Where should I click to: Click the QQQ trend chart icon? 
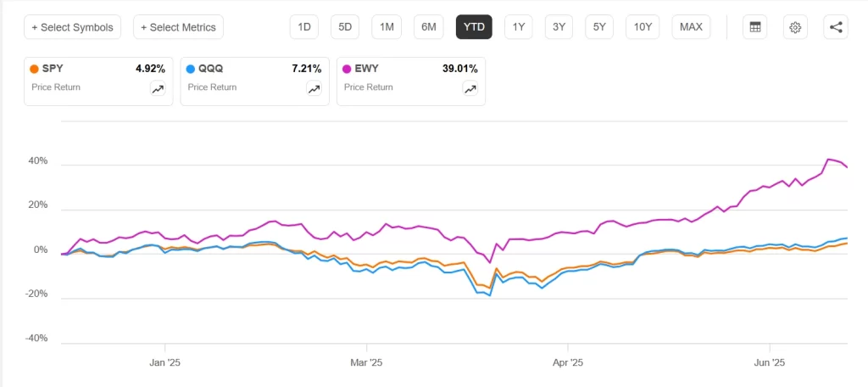(314, 89)
